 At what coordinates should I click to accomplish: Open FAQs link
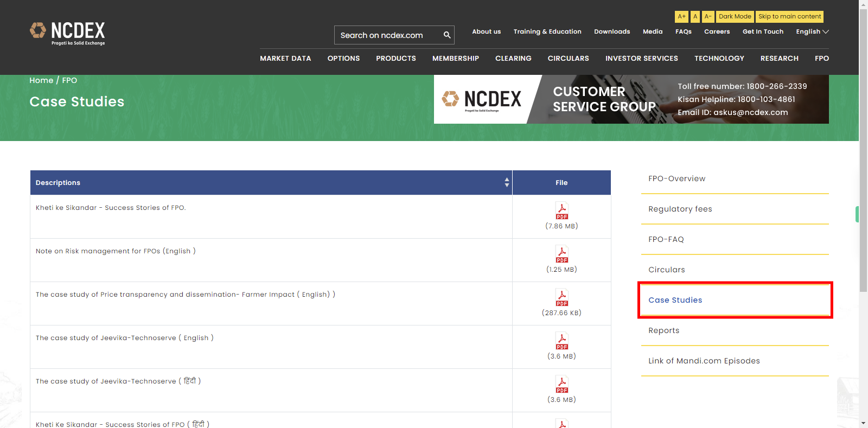pos(684,31)
